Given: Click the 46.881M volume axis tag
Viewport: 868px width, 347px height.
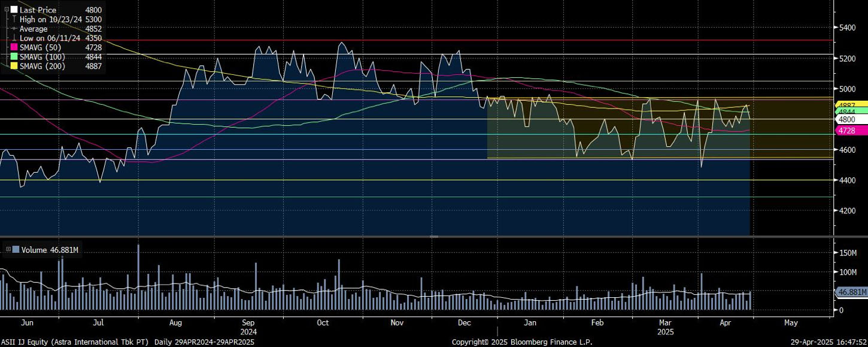Looking at the screenshot, I should tap(852, 292).
